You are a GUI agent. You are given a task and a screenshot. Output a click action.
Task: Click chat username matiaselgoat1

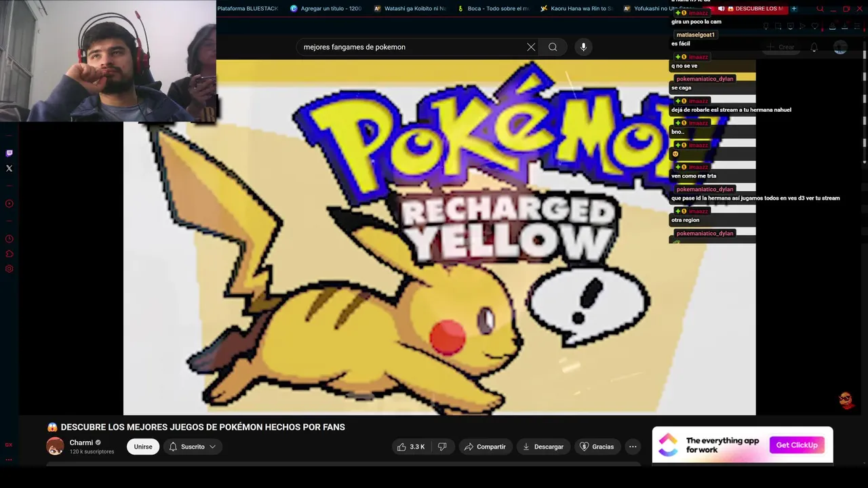[695, 35]
